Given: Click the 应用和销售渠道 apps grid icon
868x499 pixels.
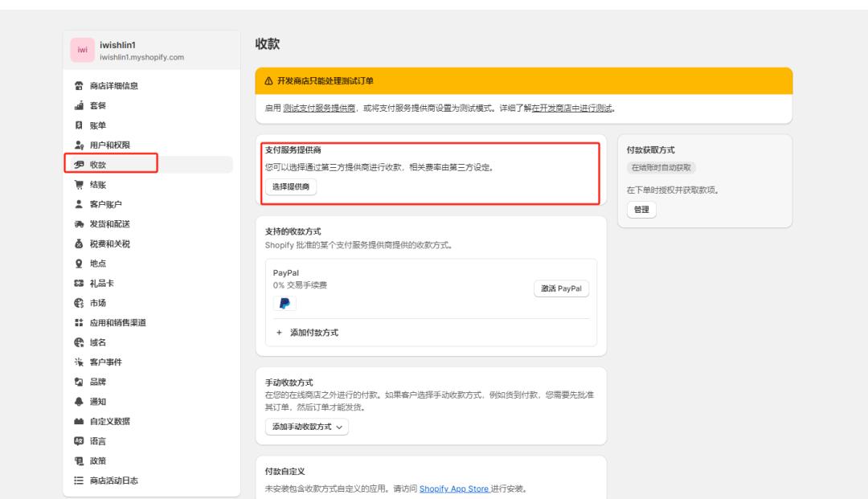Looking at the screenshot, I should [79, 322].
